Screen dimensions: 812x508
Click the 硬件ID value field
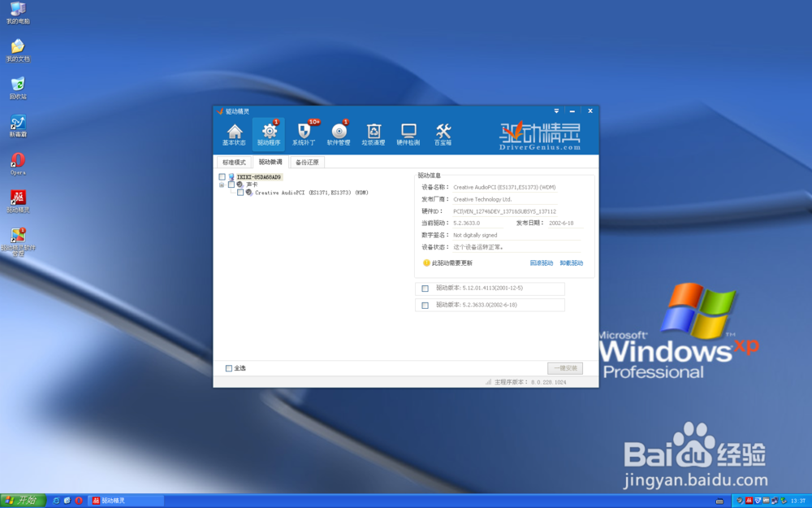pos(504,211)
